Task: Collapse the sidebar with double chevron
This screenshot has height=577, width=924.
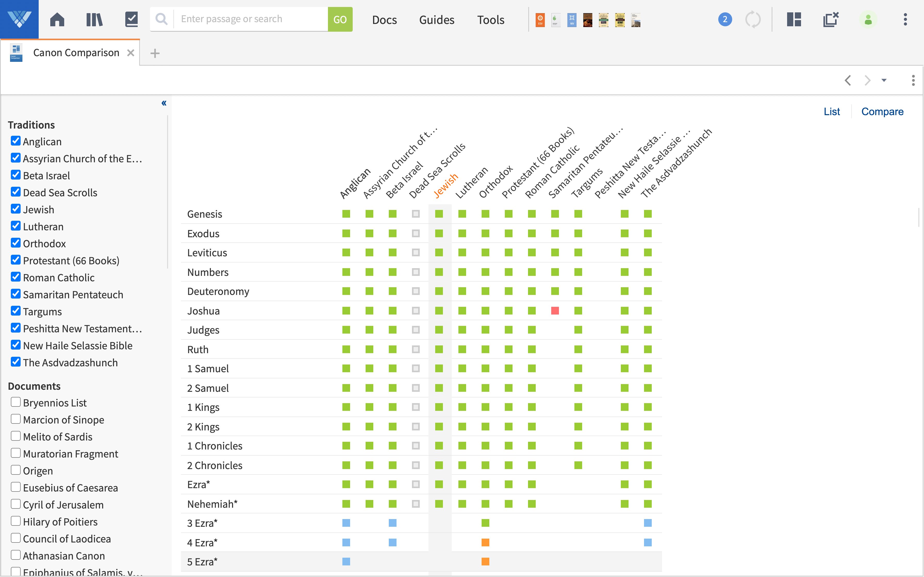Action: click(x=164, y=103)
